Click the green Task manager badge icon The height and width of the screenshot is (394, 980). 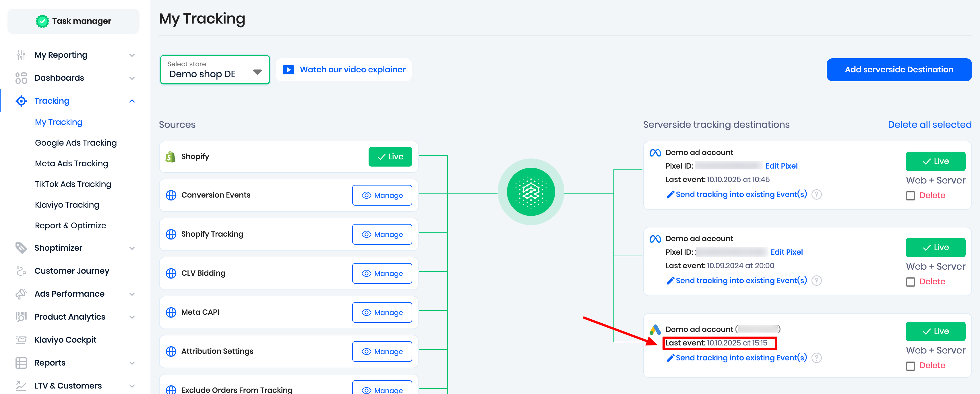[x=42, y=21]
